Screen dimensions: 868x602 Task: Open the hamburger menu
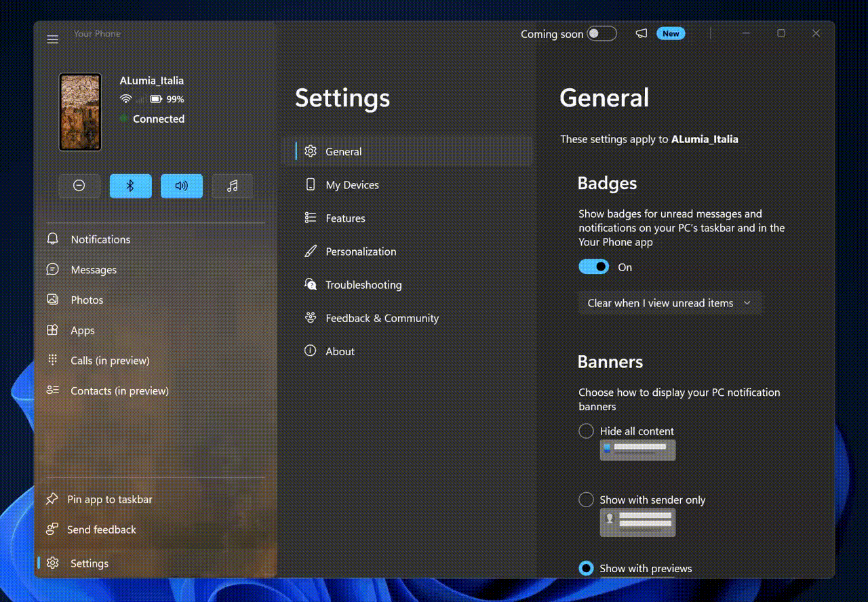click(x=53, y=39)
